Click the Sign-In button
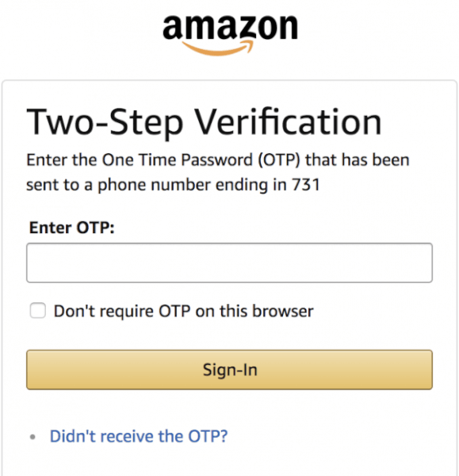Screen dimensions: 459x476 pos(229,370)
